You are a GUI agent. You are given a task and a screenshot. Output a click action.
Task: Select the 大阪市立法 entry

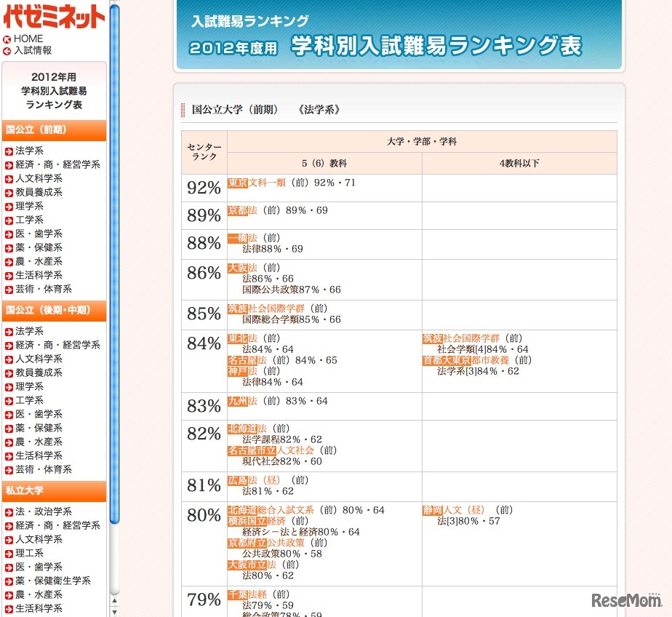point(252,565)
